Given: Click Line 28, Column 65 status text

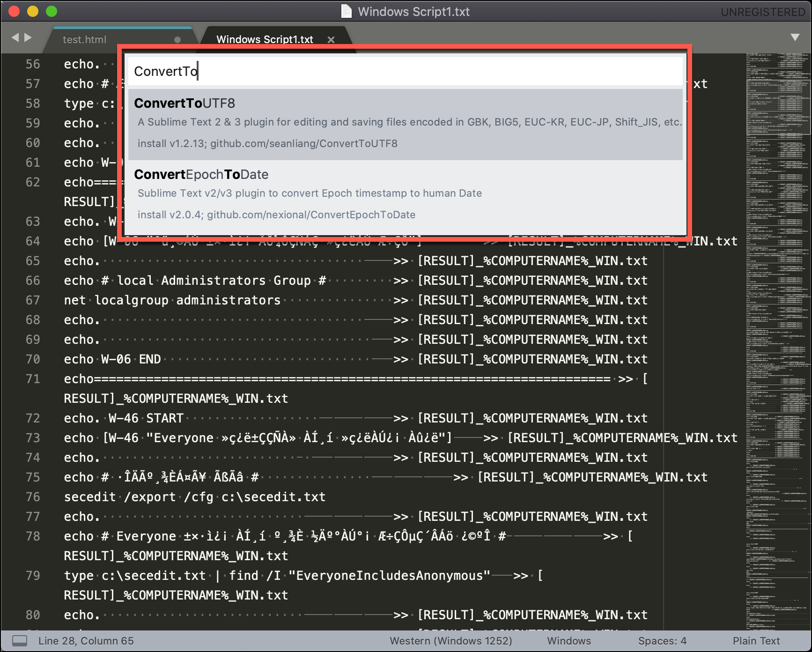Looking at the screenshot, I should 86,641.
